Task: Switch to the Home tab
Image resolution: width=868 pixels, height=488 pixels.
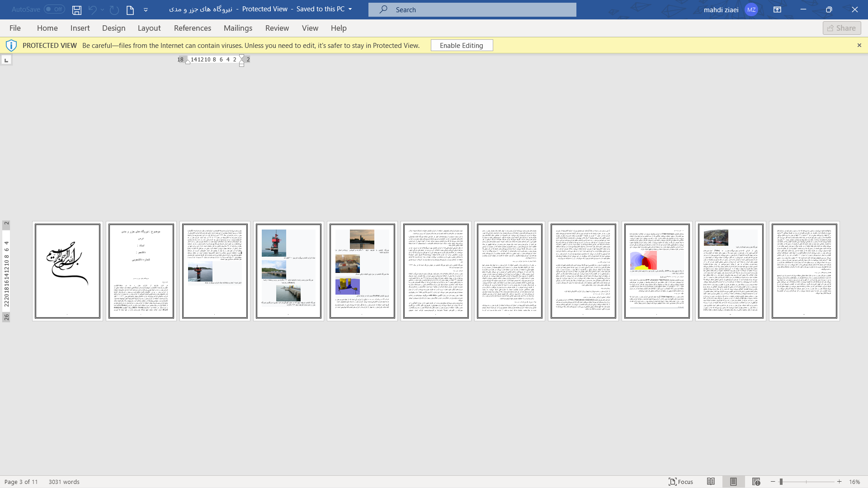Action: click(47, 28)
